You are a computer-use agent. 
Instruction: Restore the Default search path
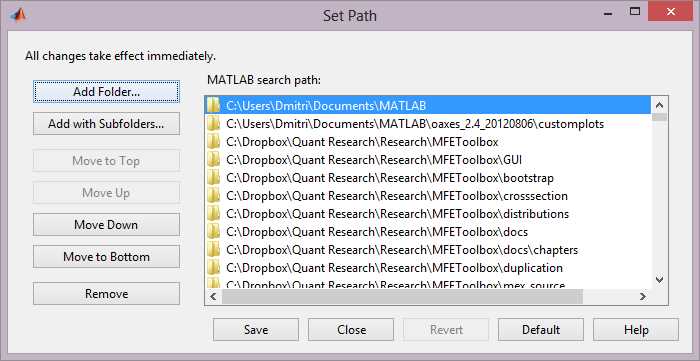click(x=541, y=330)
